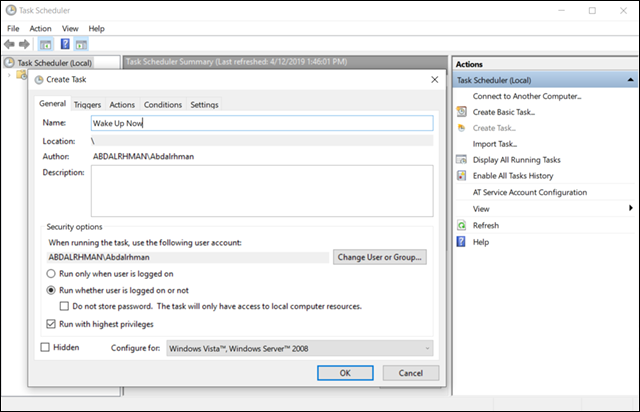The width and height of the screenshot is (640, 412).
Task: Select the General tab
Action: click(52, 103)
